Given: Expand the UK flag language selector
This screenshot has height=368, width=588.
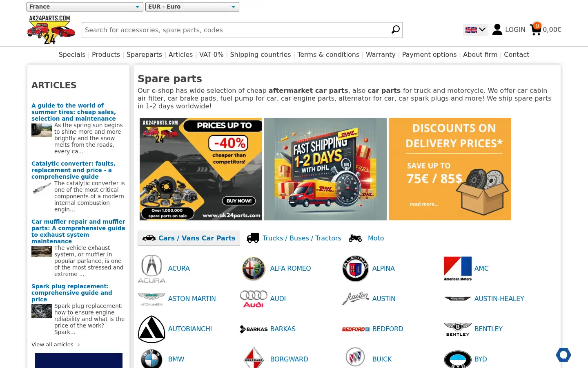Looking at the screenshot, I should pyautogui.click(x=475, y=29).
